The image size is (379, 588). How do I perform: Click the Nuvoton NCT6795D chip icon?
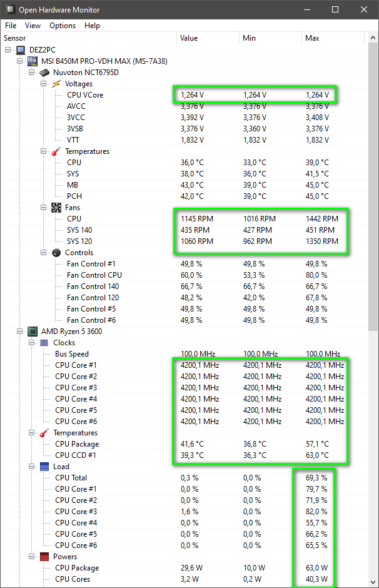44,73
